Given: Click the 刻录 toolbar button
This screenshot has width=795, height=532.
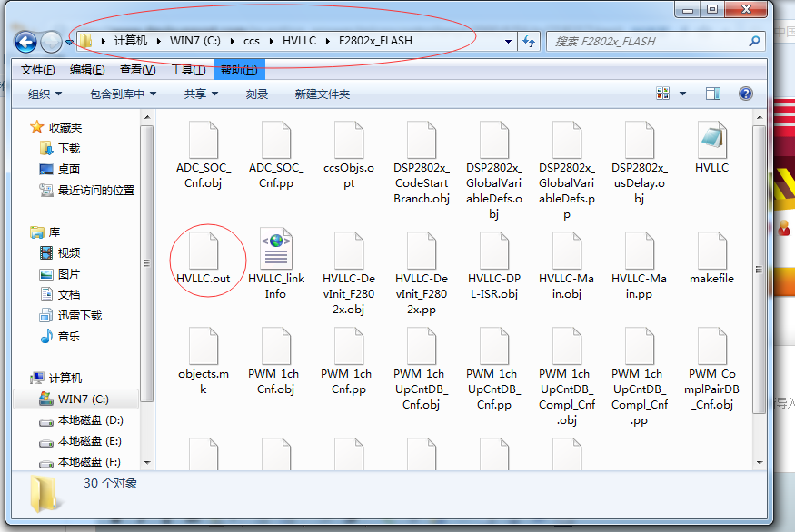Looking at the screenshot, I should click(x=257, y=94).
